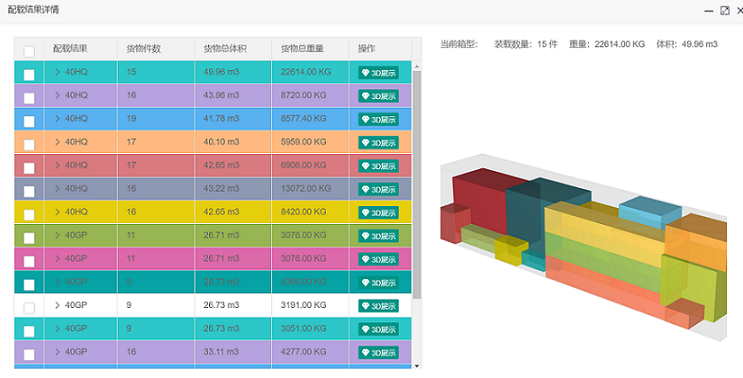Open 3D展示 for the 13072.00 KG row

[x=378, y=189]
